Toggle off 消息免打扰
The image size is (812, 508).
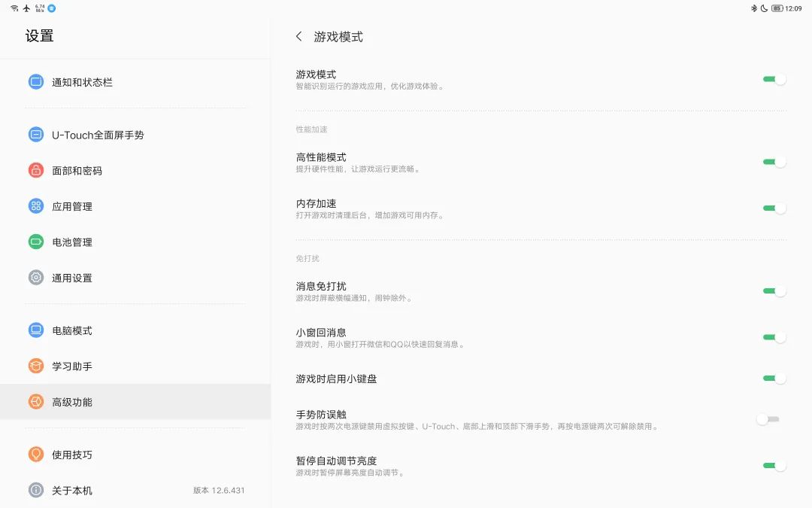(774, 291)
